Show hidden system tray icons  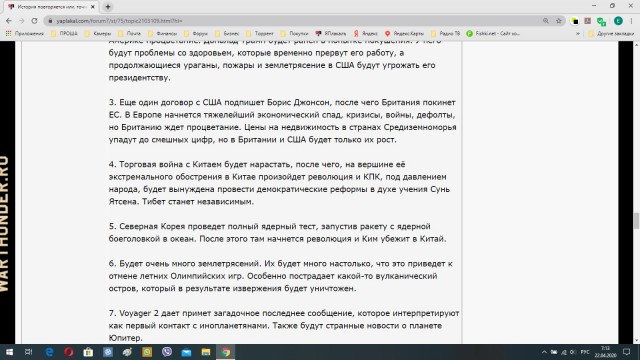[x=544, y=352]
